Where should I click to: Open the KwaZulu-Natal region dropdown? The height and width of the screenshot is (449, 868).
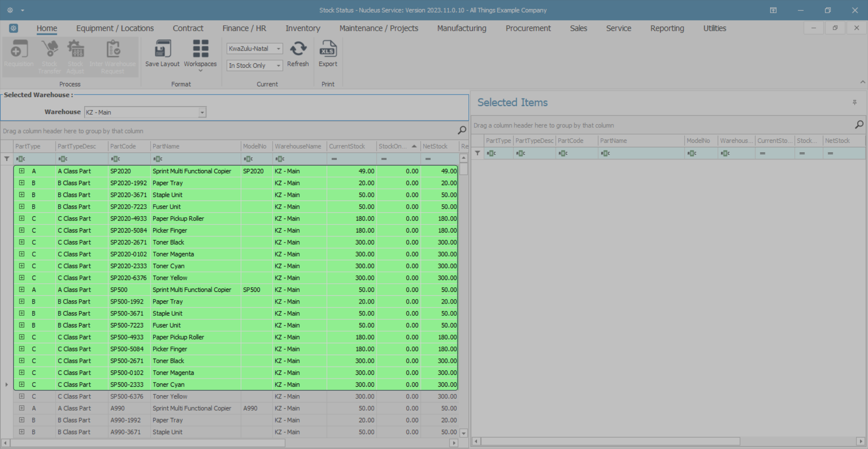tap(278, 49)
